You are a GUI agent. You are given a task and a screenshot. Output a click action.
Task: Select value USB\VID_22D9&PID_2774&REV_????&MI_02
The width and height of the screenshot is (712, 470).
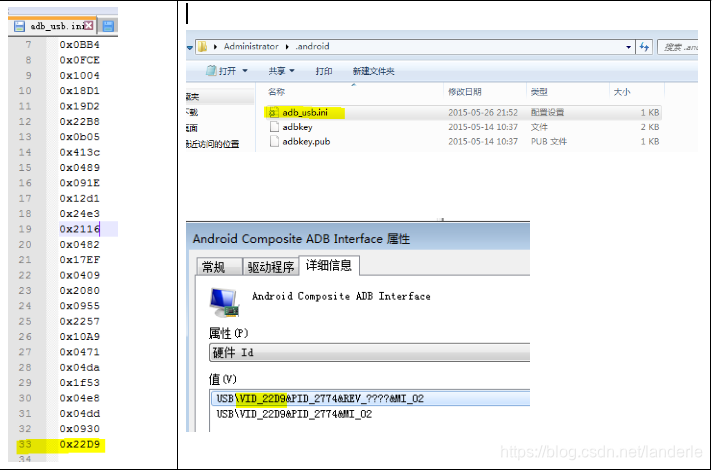[x=370, y=398]
